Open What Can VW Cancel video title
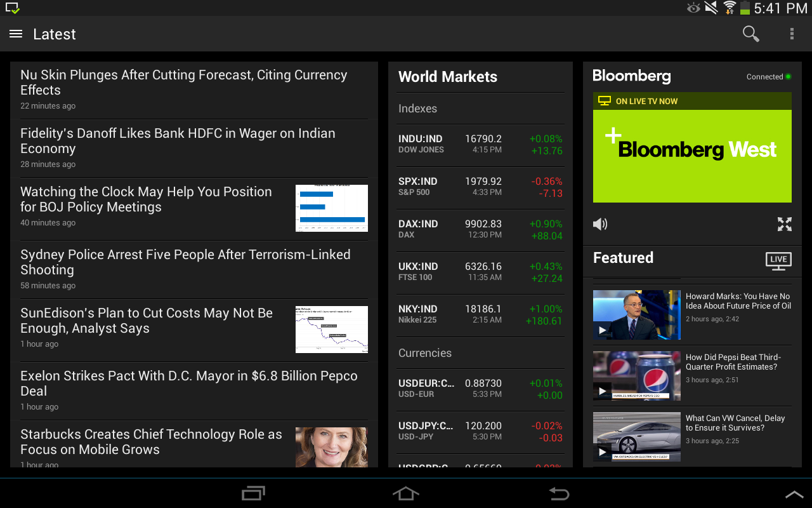812x508 pixels. 735,423
